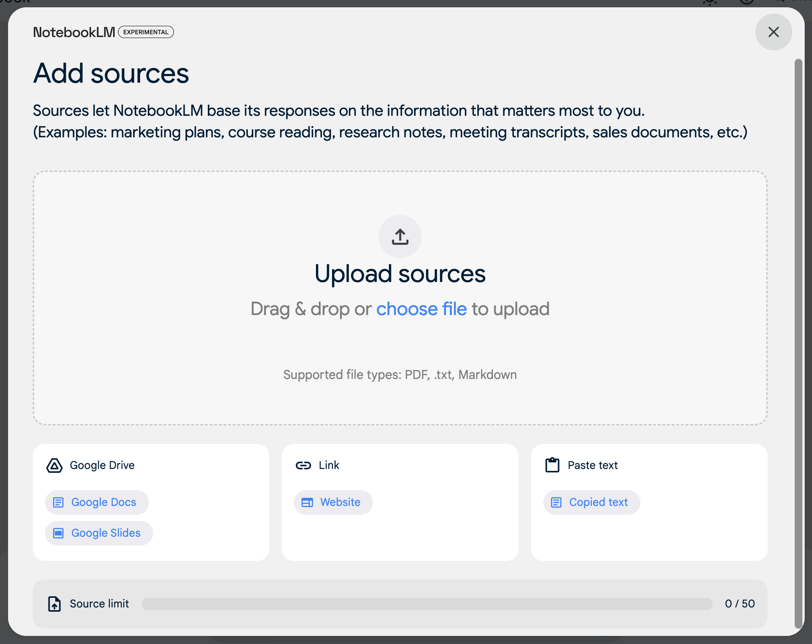Click the NotebookLM logo text
812x644 pixels.
click(74, 32)
